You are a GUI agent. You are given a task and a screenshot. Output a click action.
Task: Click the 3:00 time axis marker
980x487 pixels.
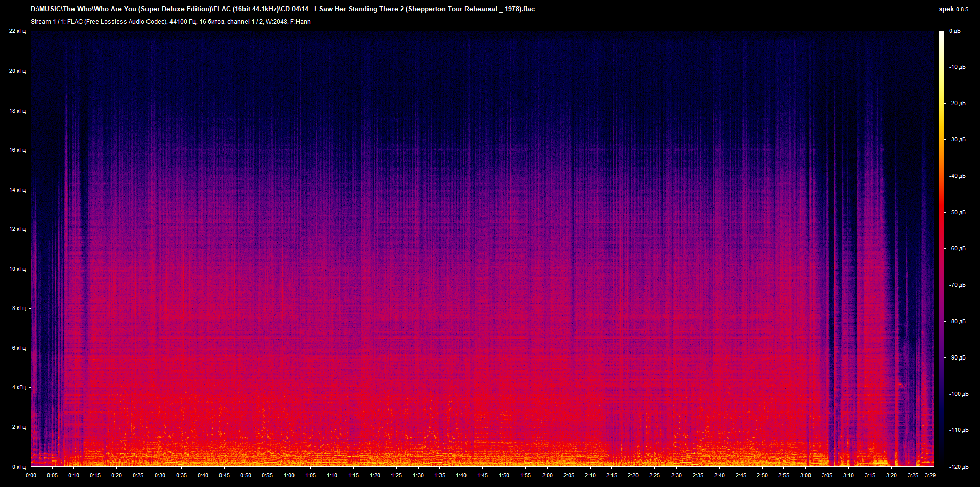coord(805,475)
